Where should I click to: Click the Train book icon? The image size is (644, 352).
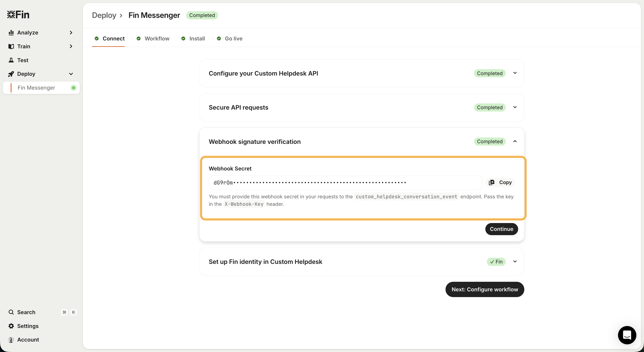pyautogui.click(x=11, y=46)
